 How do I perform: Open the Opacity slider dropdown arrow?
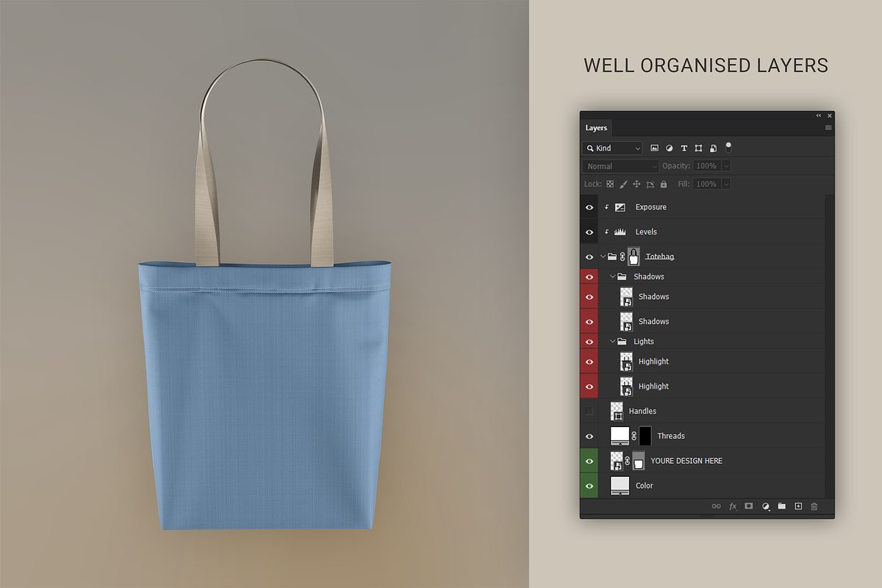[725, 166]
